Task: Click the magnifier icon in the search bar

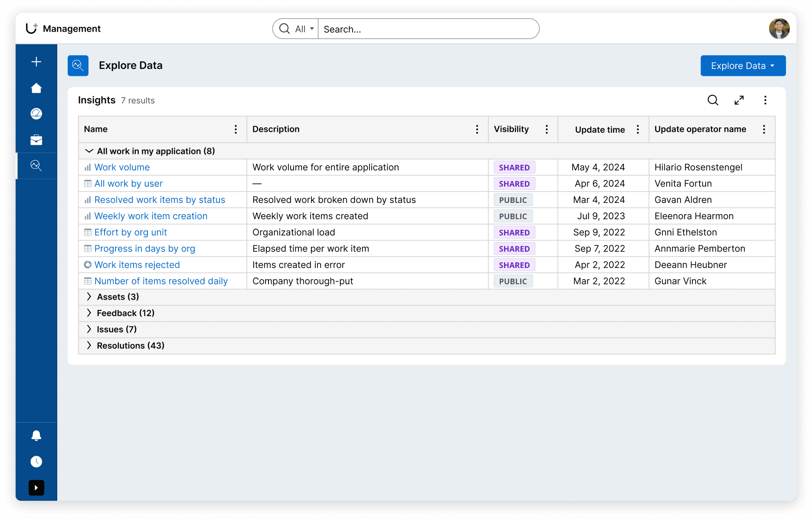Action: 285,29
